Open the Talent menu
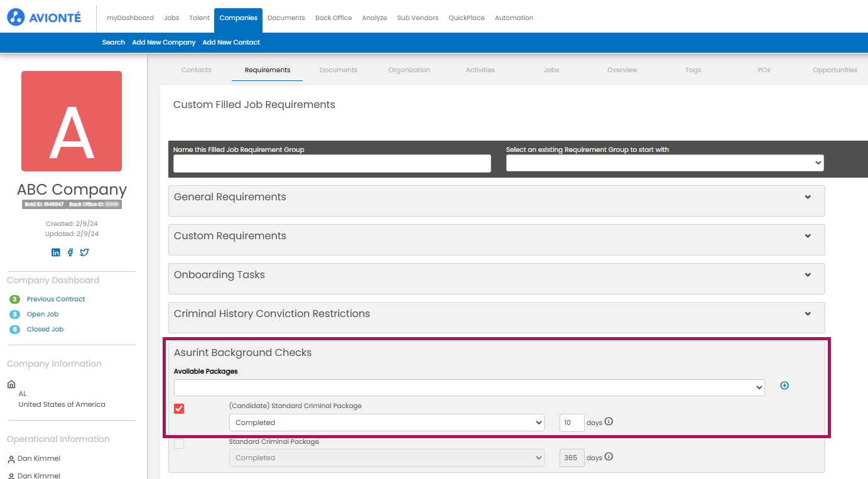Viewport: 868px width, 479px height. (x=199, y=18)
